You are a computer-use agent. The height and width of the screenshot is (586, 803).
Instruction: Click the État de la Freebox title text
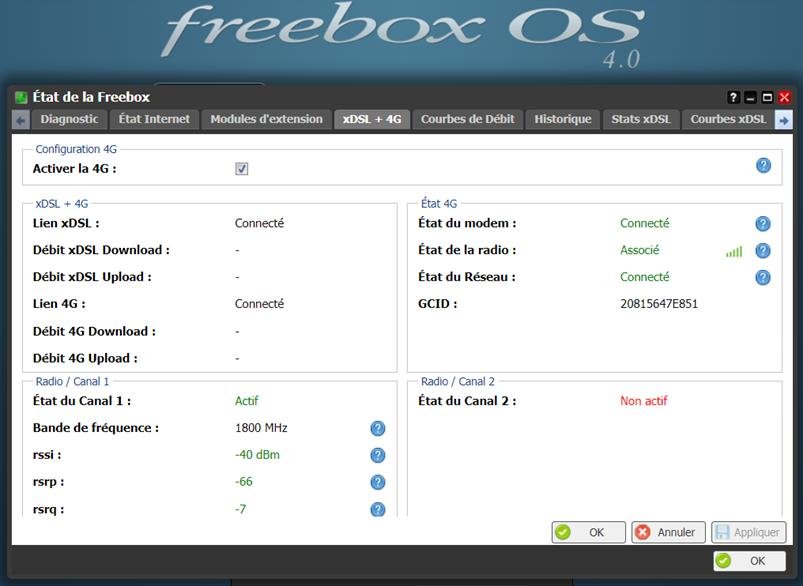point(91,97)
